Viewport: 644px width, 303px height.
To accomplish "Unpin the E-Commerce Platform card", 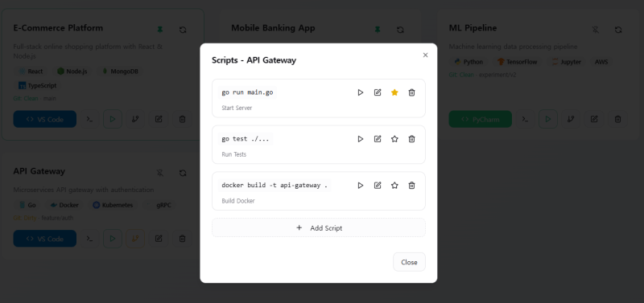I will (x=160, y=30).
